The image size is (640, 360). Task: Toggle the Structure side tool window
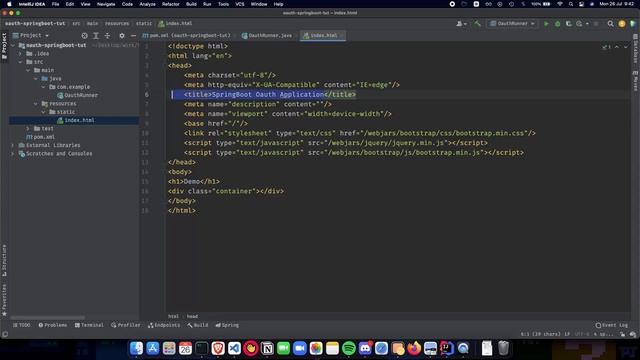point(4,260)
